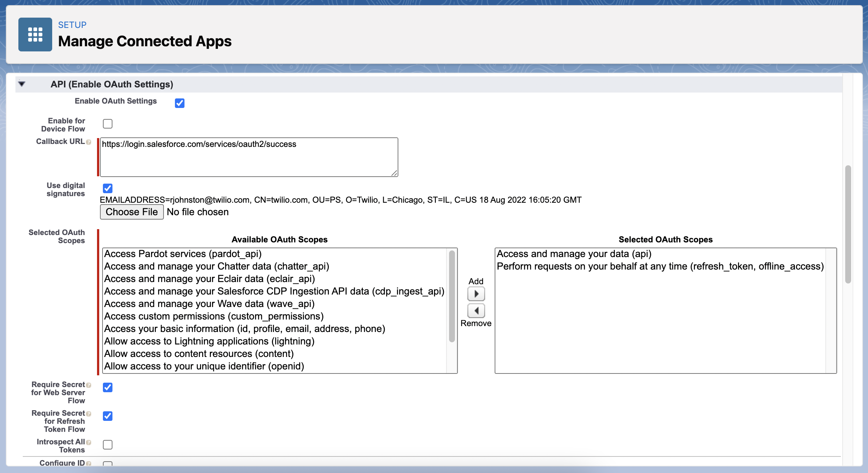Viewport: 868px width, 473px height.
Task: Click help icon beside Require Secret Refresh Token
Action: point(89,414)
